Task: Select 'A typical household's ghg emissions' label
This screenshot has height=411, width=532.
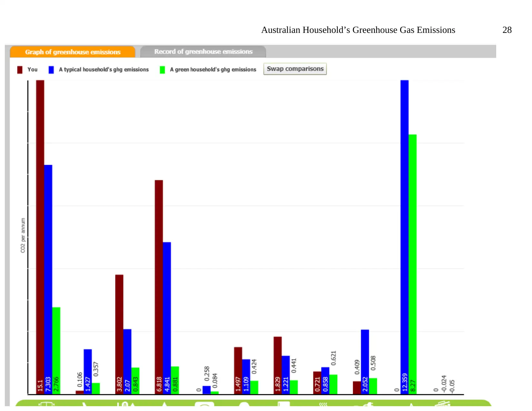Action: pos(104,70)
